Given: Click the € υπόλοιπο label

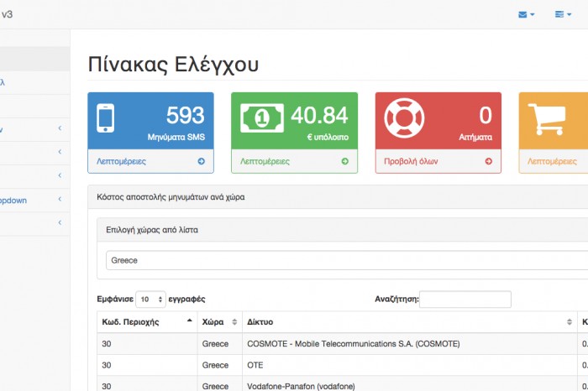Looking at the screenshot, I should tap(328, 137).
